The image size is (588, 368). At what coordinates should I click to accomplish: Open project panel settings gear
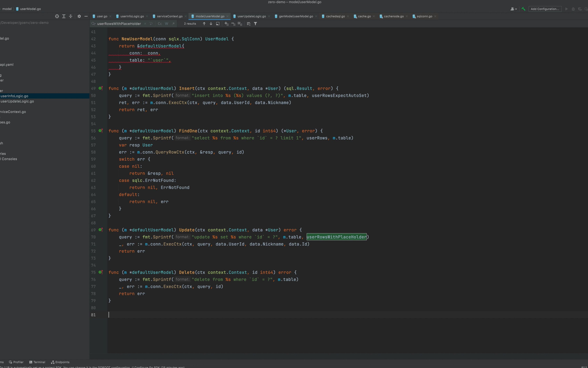(79, 16)
